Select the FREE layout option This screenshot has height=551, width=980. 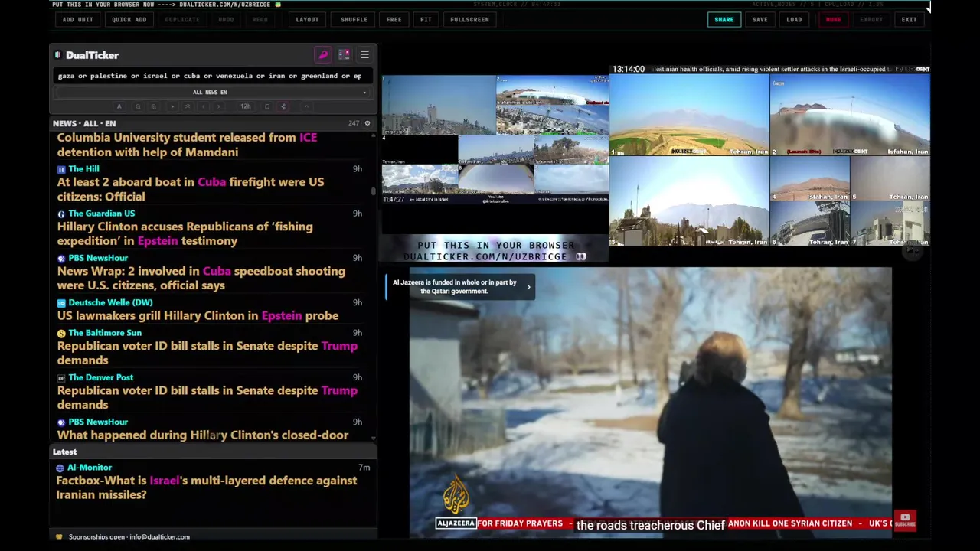click(394, 19)
